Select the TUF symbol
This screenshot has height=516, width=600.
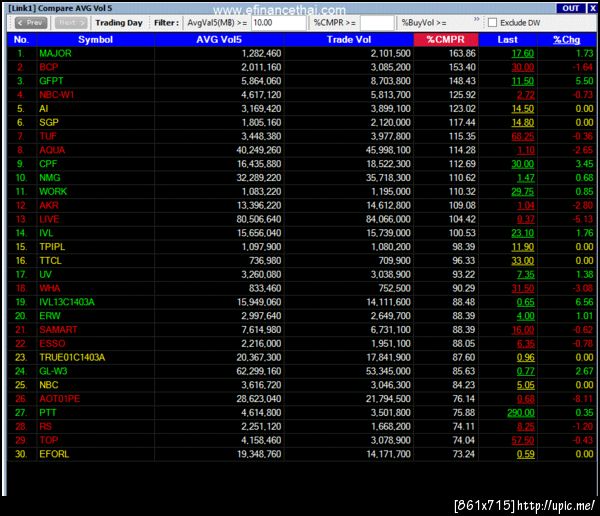tap(48, 136)
